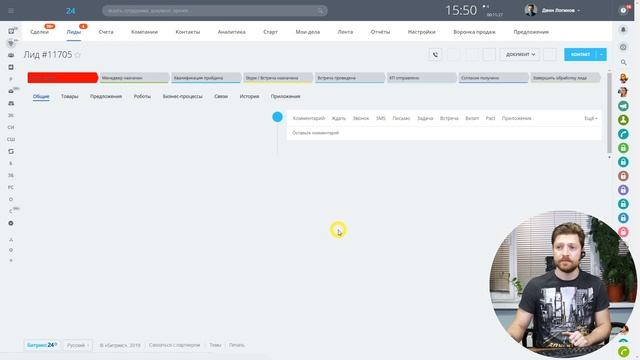Open the green person contact circle
This screenshot has width=640, height=360.
623,120
